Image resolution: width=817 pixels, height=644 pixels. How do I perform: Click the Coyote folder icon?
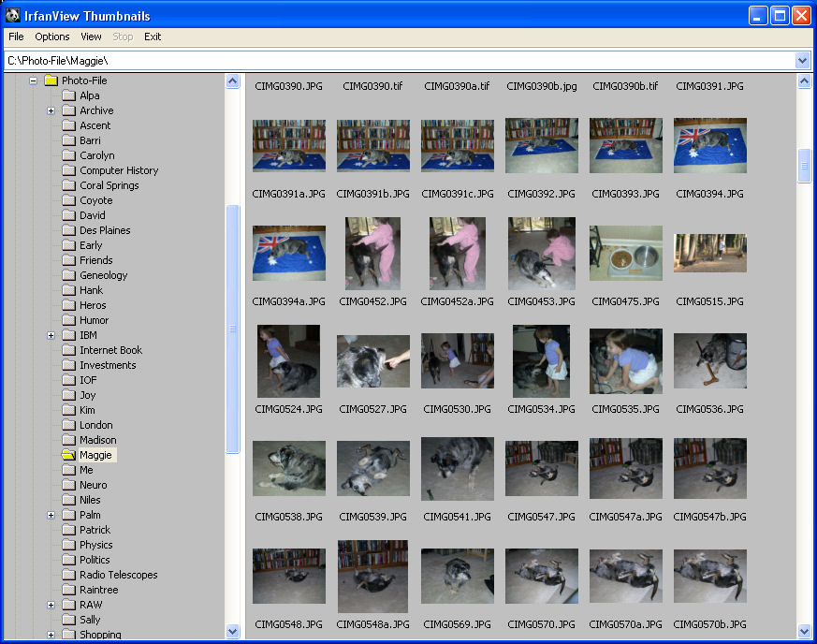(x=68, y=200)
